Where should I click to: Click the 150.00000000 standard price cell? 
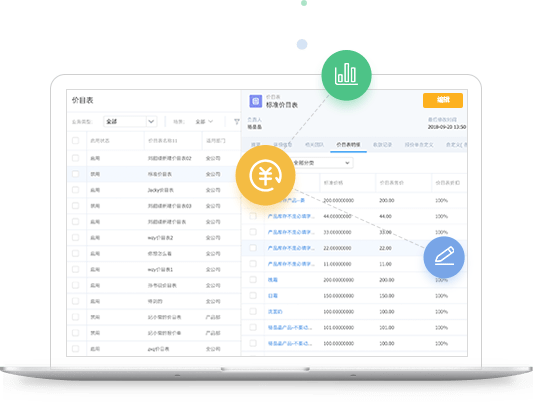coord(339,296)
